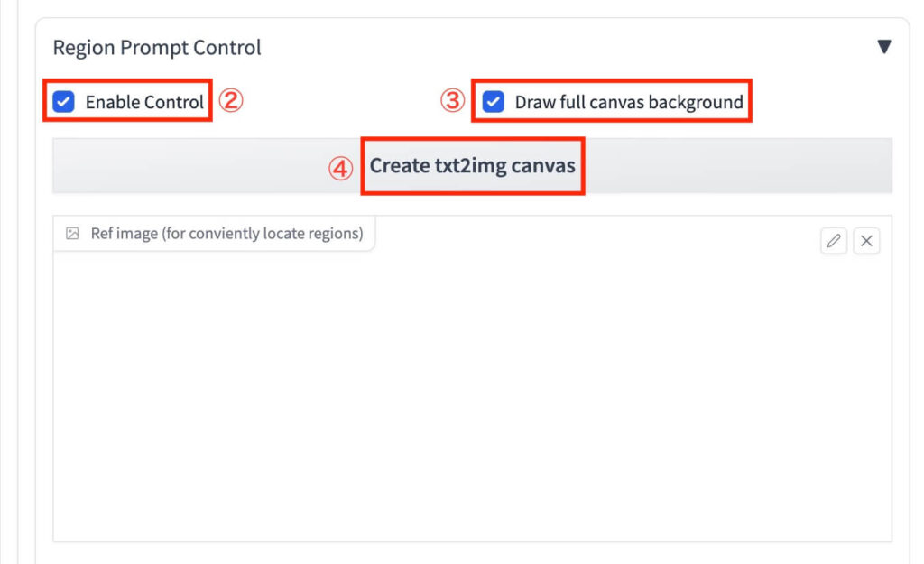Click empty row space right of Draw full canvas background

[x=821, y=102]
